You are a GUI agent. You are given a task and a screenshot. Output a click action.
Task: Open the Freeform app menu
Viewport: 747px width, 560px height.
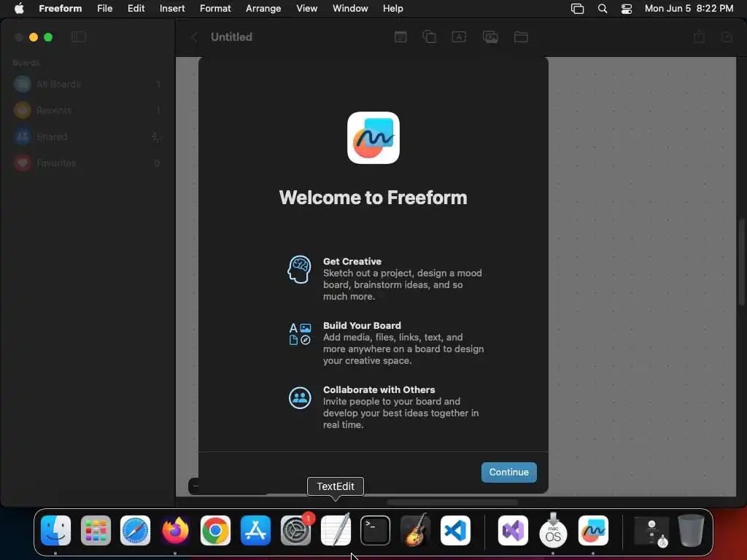coord(60,9)
